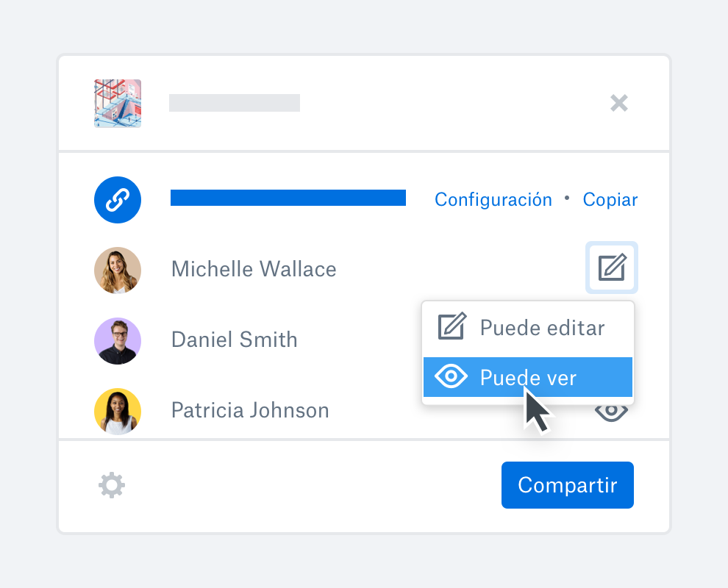The image size is (728, 588).
Task: Open Configuración for the shared link
Action: [x=493, y=199]
